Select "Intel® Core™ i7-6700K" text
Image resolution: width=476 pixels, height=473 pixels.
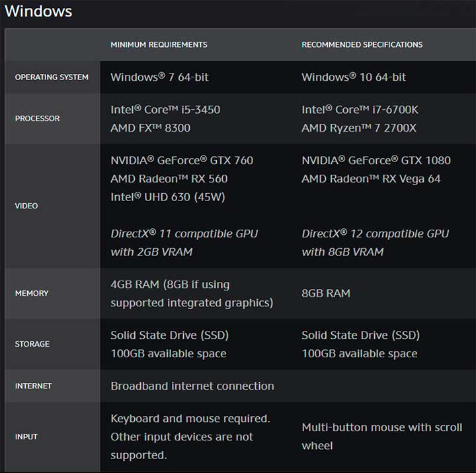(x=360, y=110)
